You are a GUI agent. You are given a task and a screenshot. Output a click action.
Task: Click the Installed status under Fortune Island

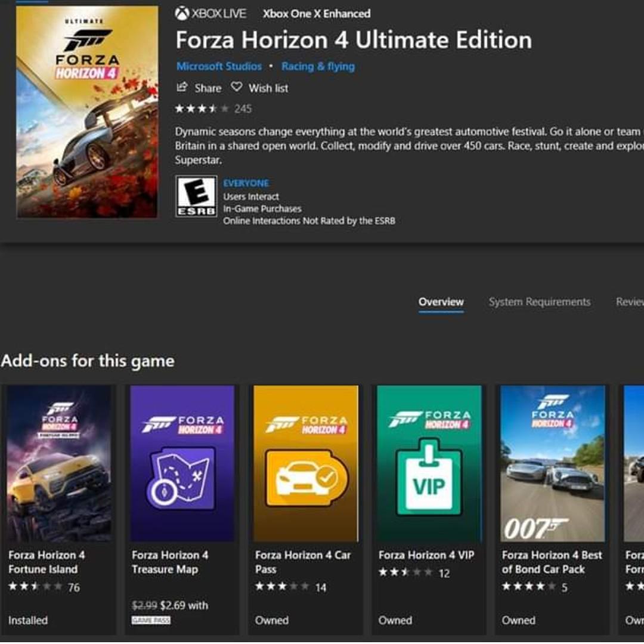[28, 620]
